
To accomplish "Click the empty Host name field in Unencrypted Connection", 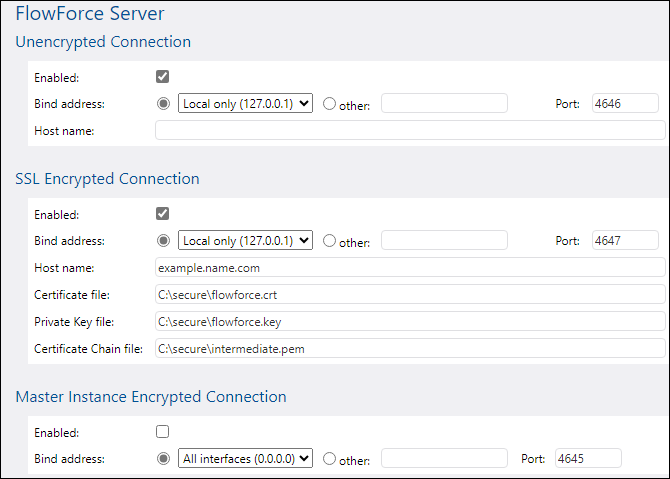I will coord(409,130).
